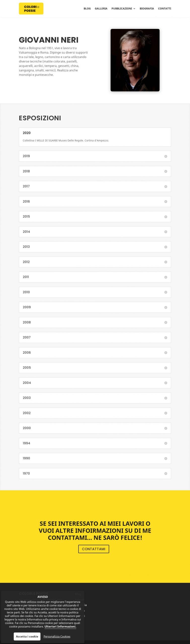
Task: Expand the 1970 exhibitions row
Action: 95,473
